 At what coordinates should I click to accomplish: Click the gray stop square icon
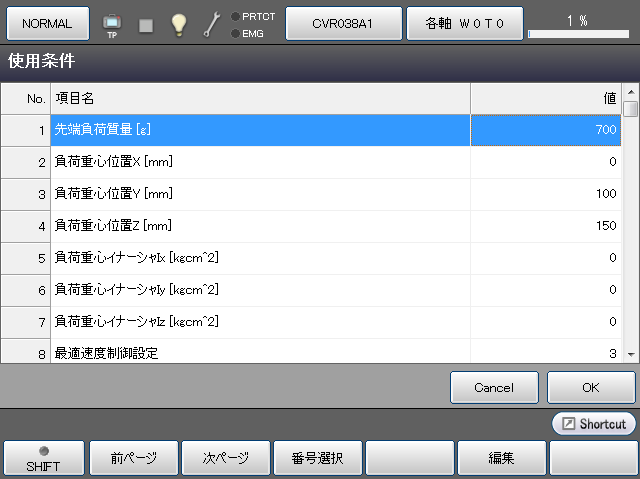click(146, 24)
